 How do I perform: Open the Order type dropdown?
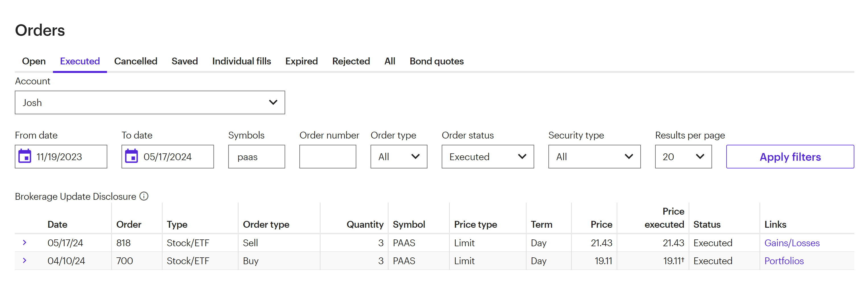pos(399,156)
